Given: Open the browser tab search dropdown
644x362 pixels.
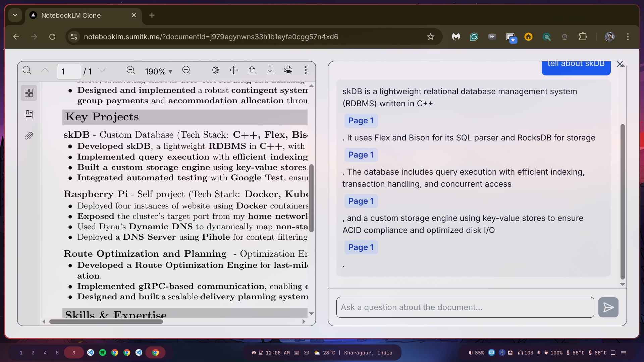Looking at the screenshot, I should 15,15.
